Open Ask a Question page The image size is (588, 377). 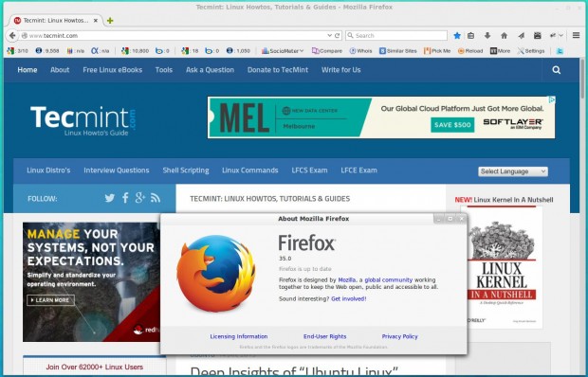(x=210, y=70)
